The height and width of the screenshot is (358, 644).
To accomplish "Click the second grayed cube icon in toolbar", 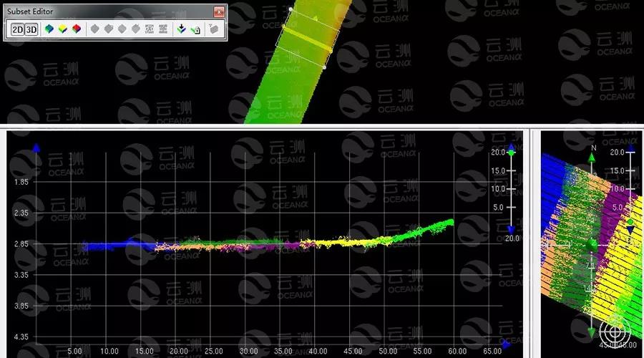I will pyautogui.click(x=109, y=29).
